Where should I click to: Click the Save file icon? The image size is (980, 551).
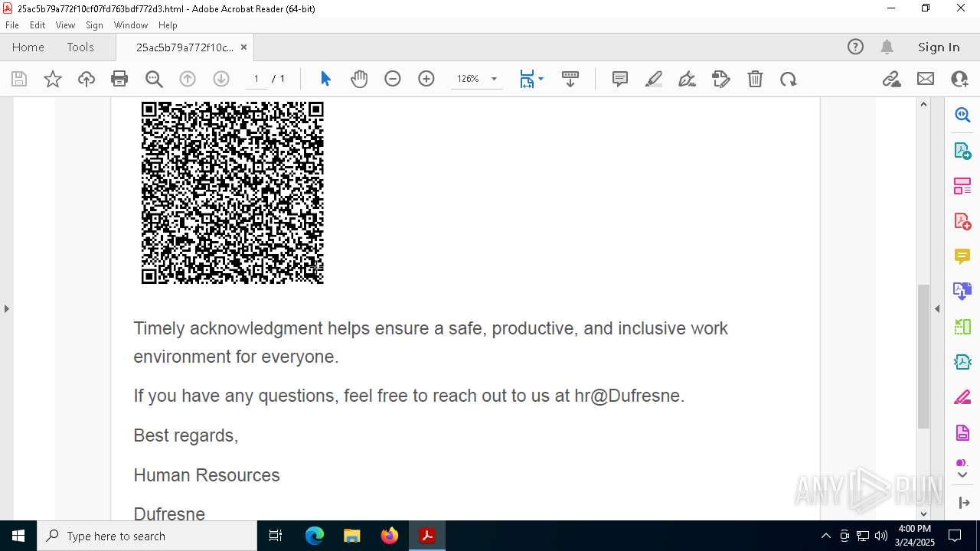(19, 79)
